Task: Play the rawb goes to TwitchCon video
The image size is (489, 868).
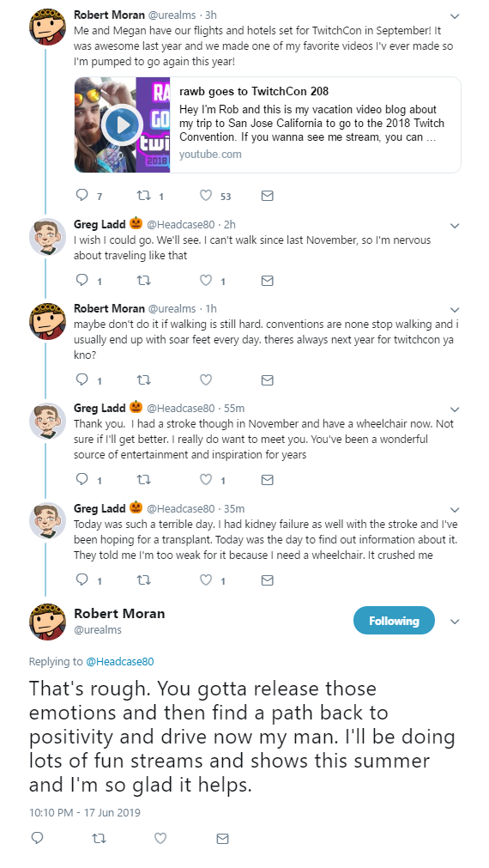Action: [x=122, y=125]
